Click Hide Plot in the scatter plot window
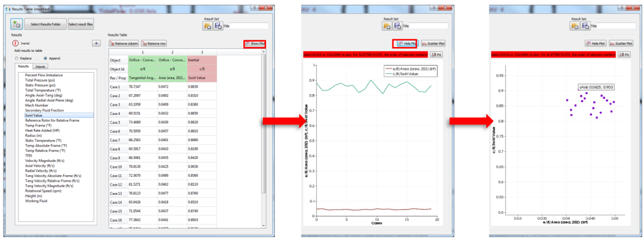This screenshot has height=240, width=644. tap(595, 43)
